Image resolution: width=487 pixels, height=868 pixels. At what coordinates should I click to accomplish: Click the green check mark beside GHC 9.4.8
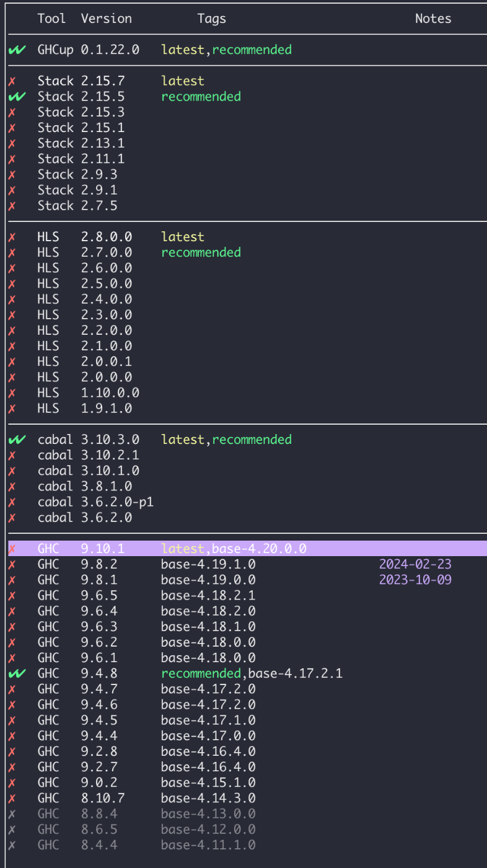pyautogui.click(x=17, y=674)
